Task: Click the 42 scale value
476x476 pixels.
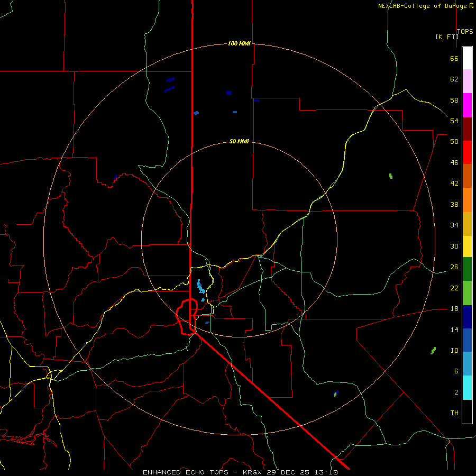Action: (x=454, y=184)
